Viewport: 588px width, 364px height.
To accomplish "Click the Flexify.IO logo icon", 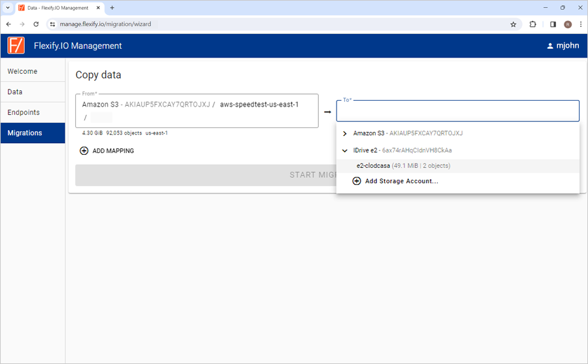I will click(16, 45).
